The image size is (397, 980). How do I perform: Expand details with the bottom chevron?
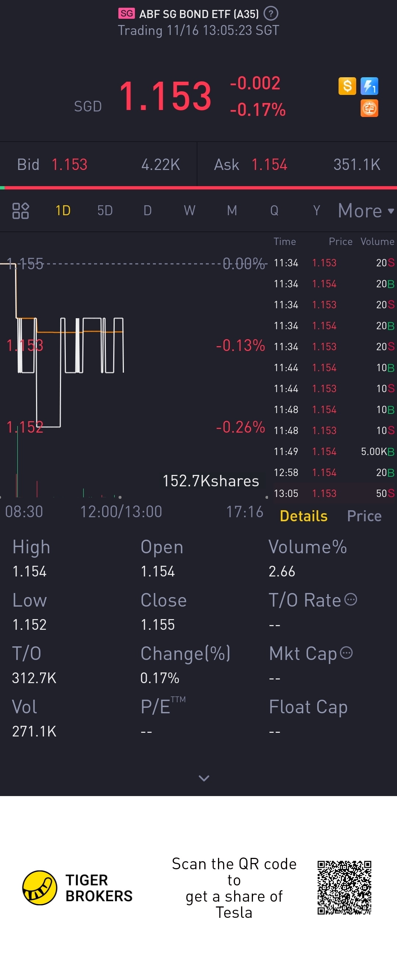pos(204,778)
